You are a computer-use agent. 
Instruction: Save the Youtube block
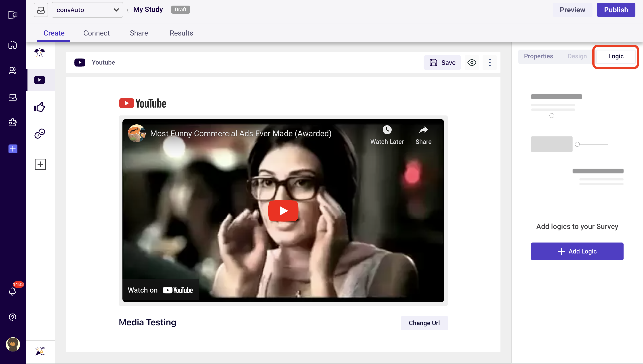[x=442, y=63]
